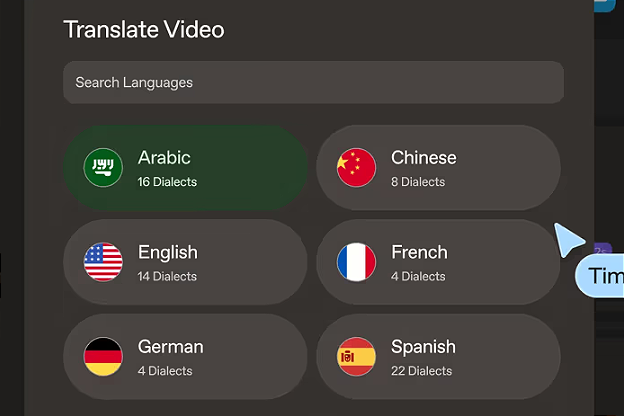Pick English from the language list
624x416 pixels.
click(x=185, y=262)
